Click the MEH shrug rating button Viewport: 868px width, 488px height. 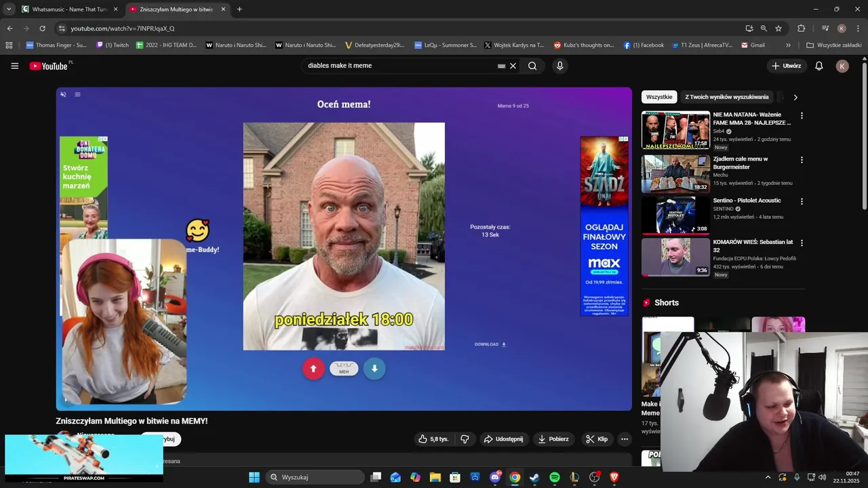344,369
